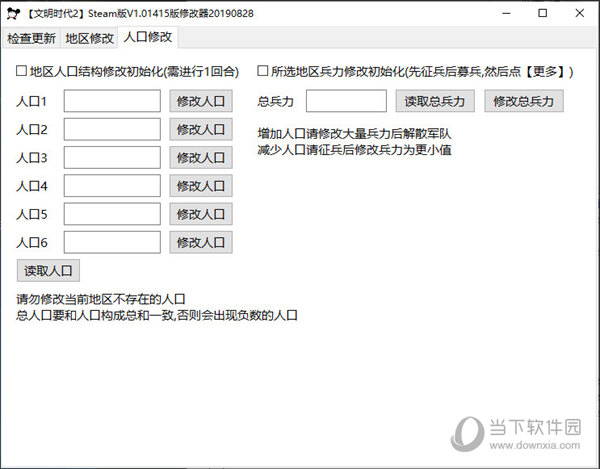Focus the 人口4 input field

tap(112, 186)
